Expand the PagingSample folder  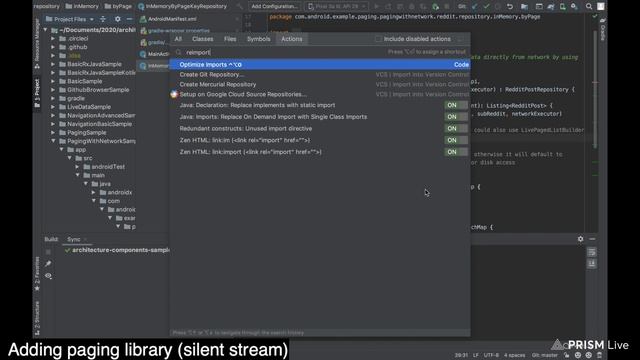pos(53,133)
